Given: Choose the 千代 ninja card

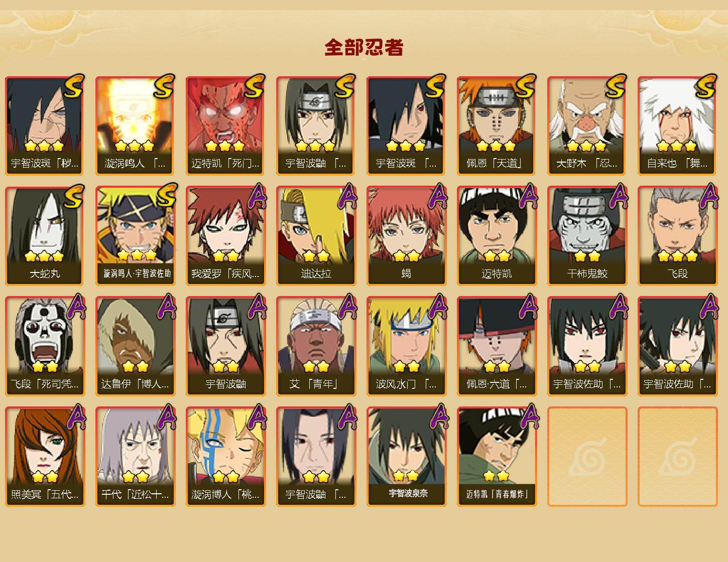Looking at the screenshot, I should [135, 457].
